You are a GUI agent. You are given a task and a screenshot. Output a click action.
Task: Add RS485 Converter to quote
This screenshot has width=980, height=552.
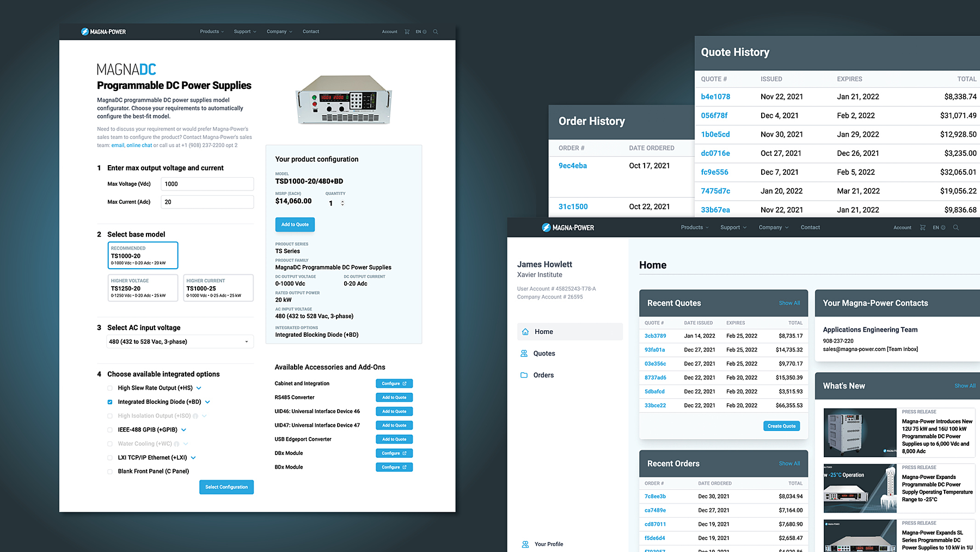[394, 397]
